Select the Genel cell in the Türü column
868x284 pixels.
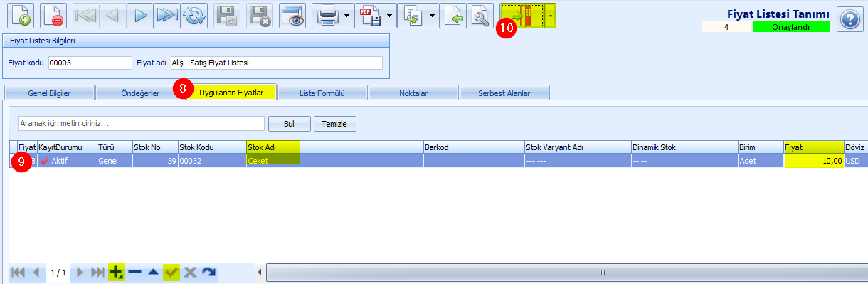click(114, 161)
